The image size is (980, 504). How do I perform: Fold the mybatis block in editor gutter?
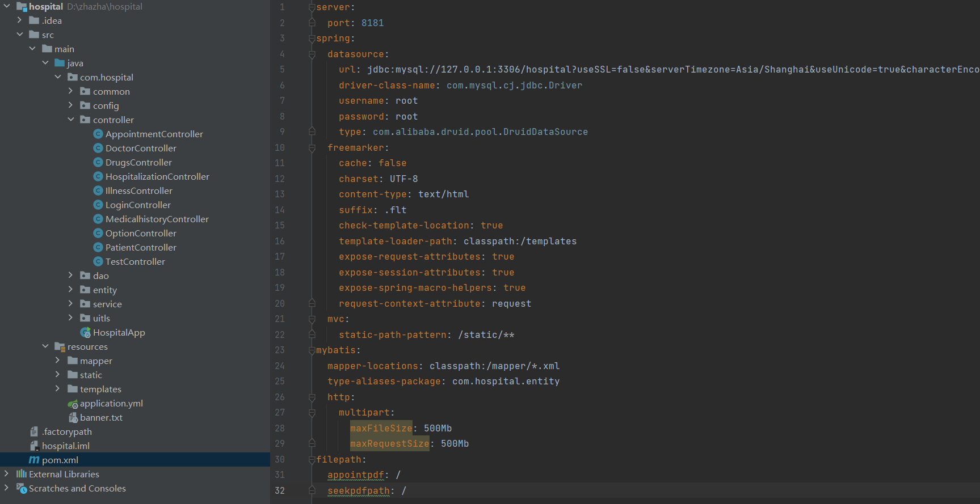[x=312, y=350]
